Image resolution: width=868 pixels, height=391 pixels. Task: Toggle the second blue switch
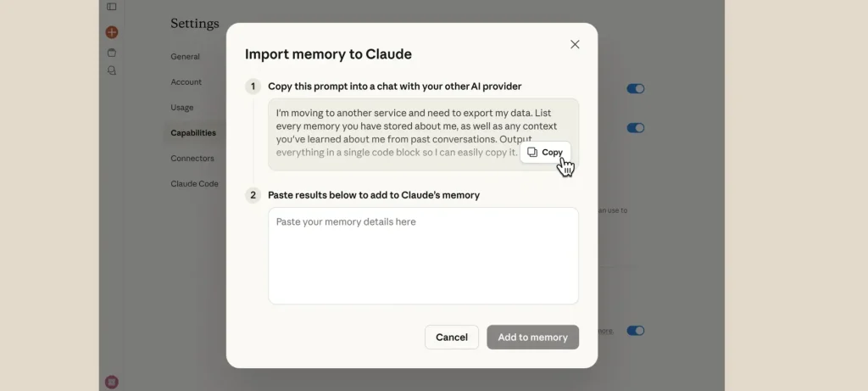635,128
